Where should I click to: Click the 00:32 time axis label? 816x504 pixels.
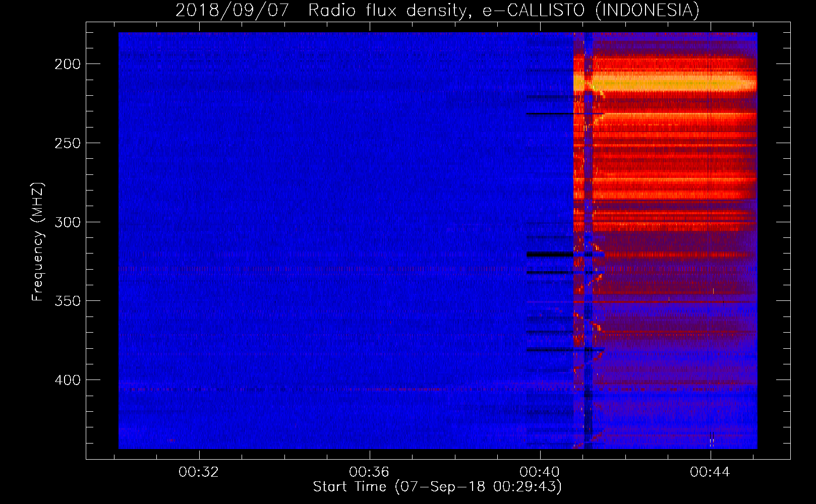click(x=199, y=472)
